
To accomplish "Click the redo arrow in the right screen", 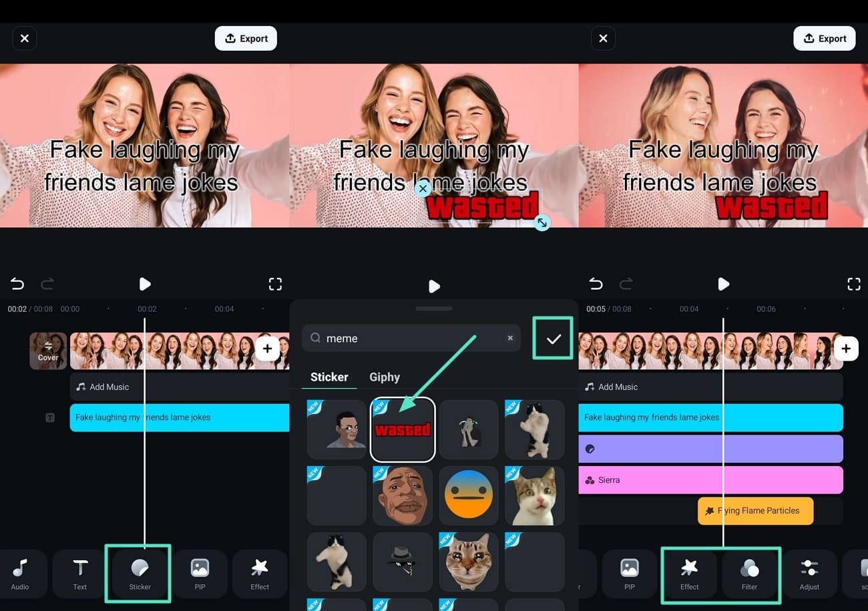I will coord(626,284).
